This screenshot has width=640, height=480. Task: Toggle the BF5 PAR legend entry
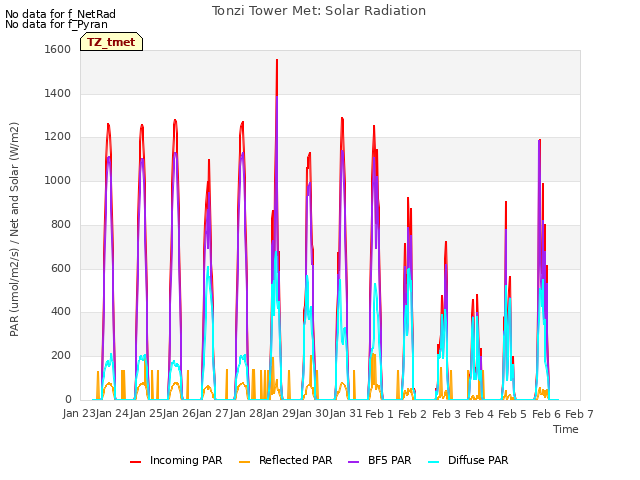(380, 460)
